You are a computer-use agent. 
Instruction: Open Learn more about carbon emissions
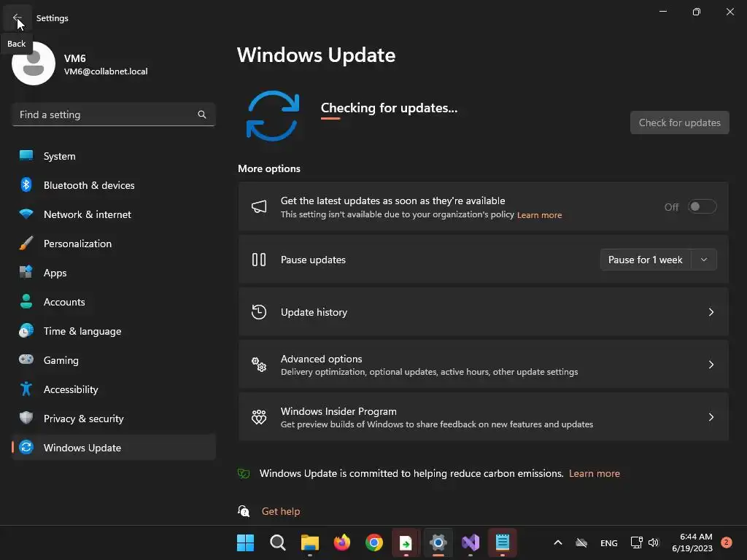[594, 473]
